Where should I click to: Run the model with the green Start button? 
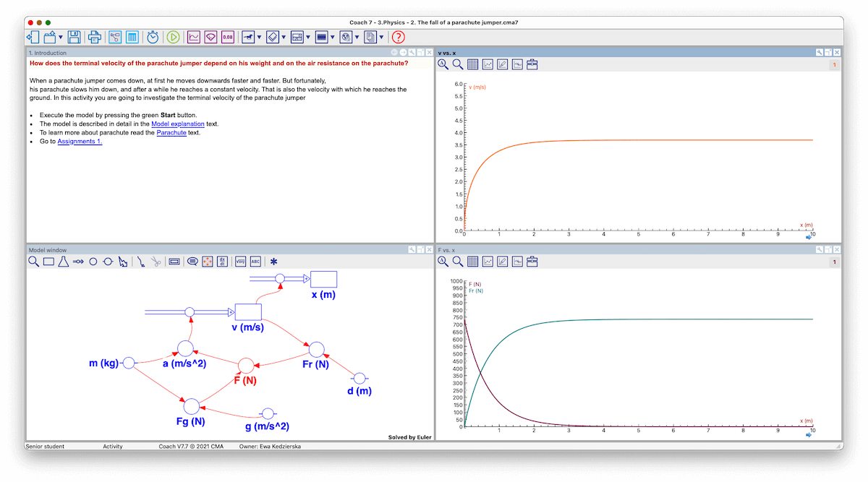coord(173,36)
